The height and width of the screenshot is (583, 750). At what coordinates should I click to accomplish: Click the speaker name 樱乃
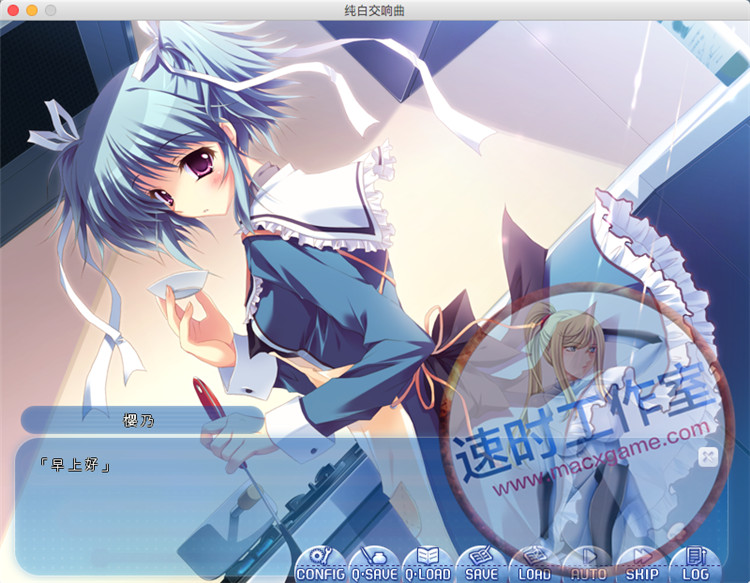(139, 420)
